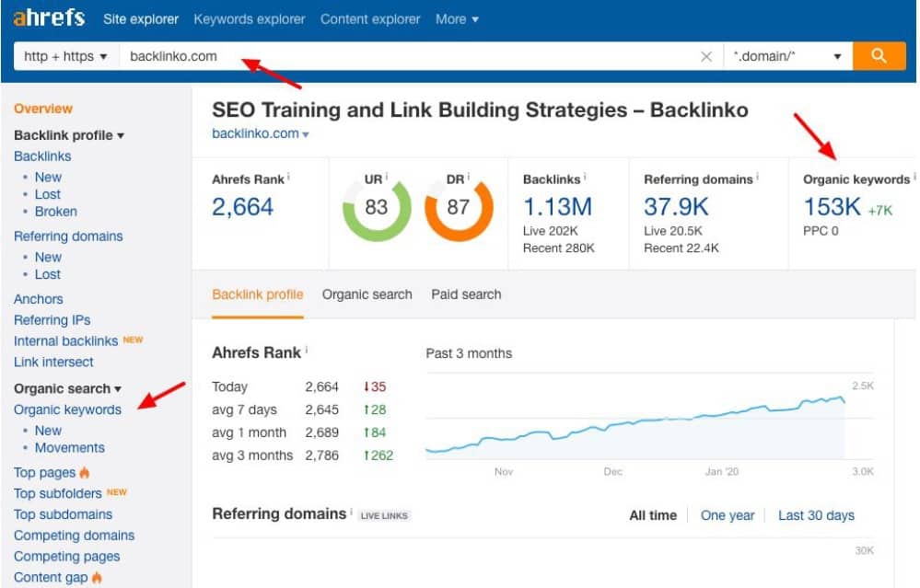Open New under Backlinks in sidebar
This screenshot has height=588, width=920.
click(x=48, y=177)
